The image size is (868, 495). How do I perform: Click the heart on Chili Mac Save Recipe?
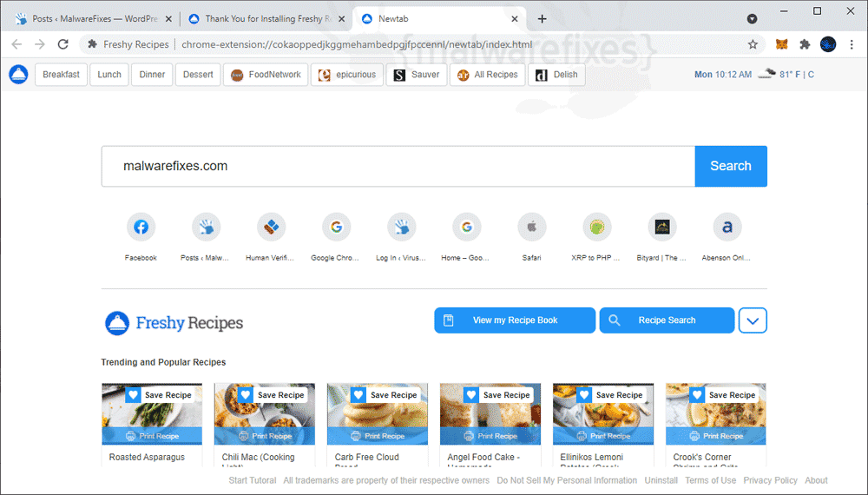(x=246, y=395)
